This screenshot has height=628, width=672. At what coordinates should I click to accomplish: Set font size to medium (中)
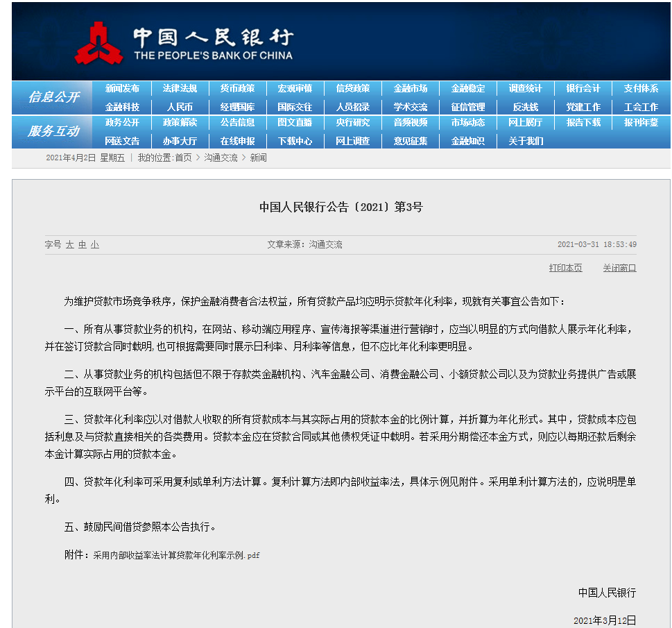click(x=83, y=244)
